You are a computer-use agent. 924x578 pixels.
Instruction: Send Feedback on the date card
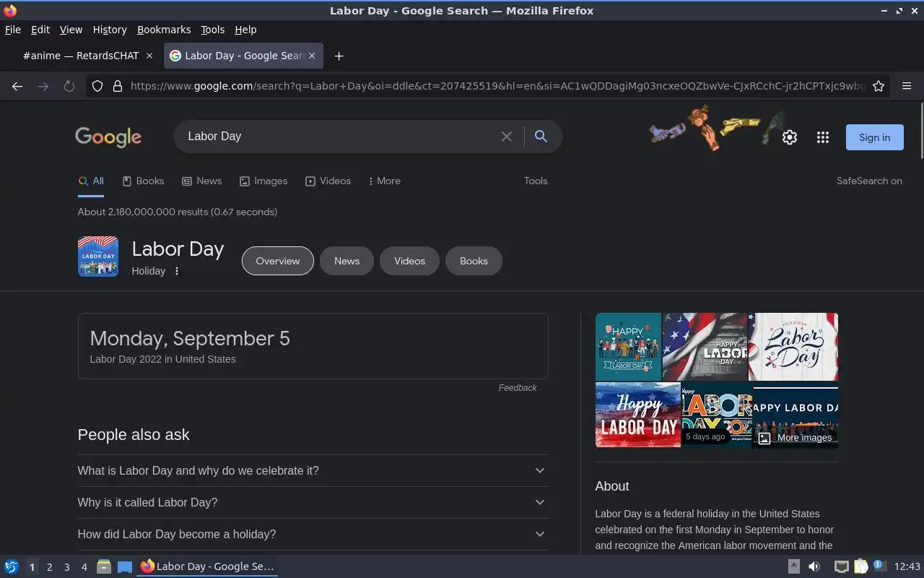click(518, 388)
